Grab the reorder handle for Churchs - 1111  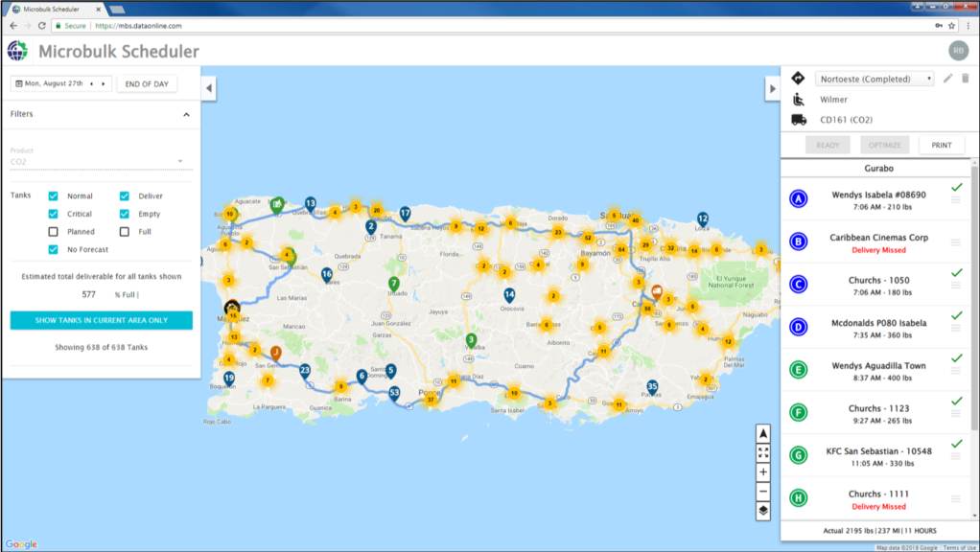(956, 499)
